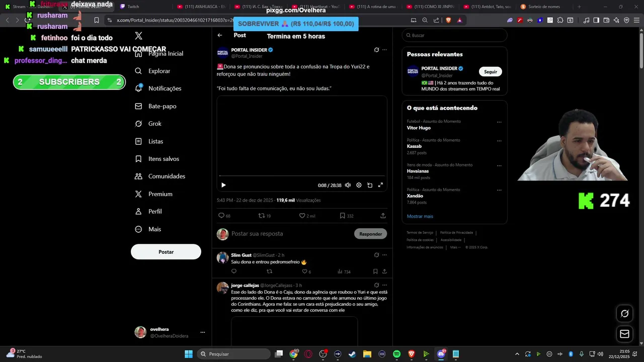Reply to Slim Gust's comment

pyautogui.click(x=234, y=271)
